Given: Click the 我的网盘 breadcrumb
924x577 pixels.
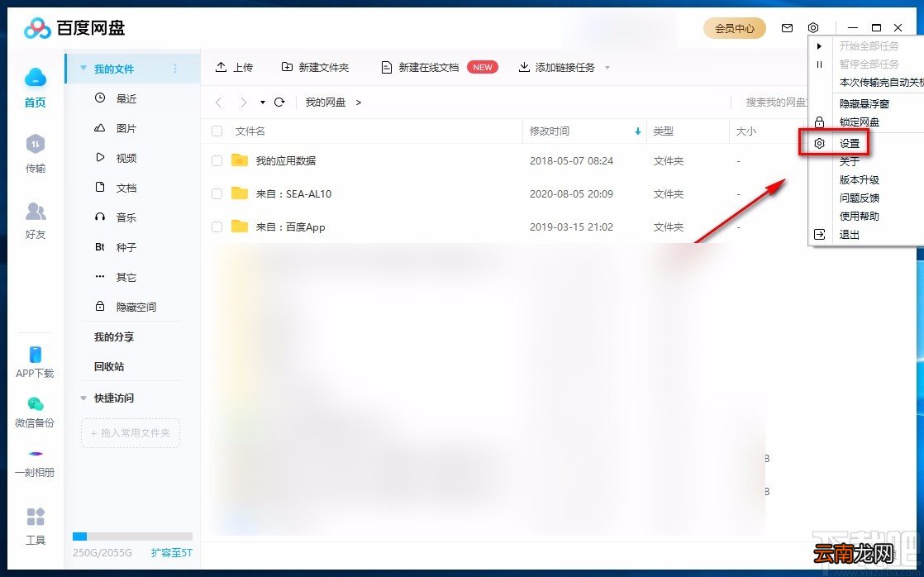Looking at the screenshot, I should (x=326, y=103).
